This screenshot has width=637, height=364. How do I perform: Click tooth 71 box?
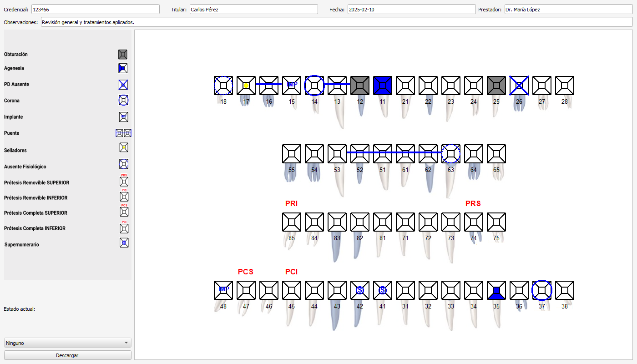(x=405, y=222)
